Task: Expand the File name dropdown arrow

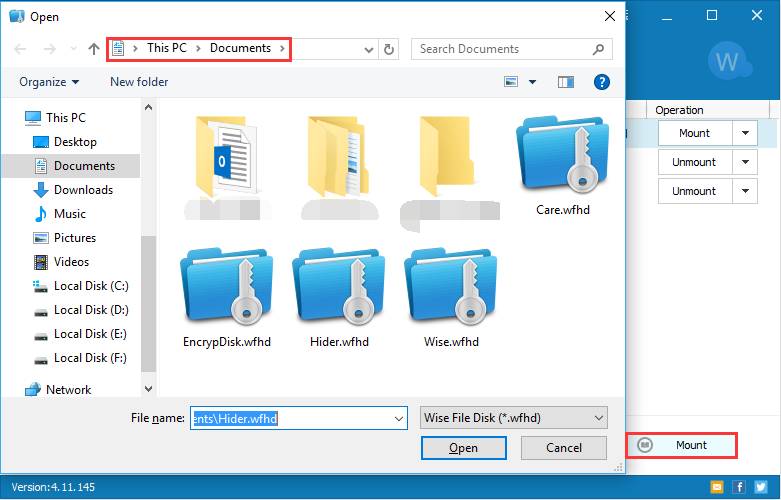Action: pos(399,418)
